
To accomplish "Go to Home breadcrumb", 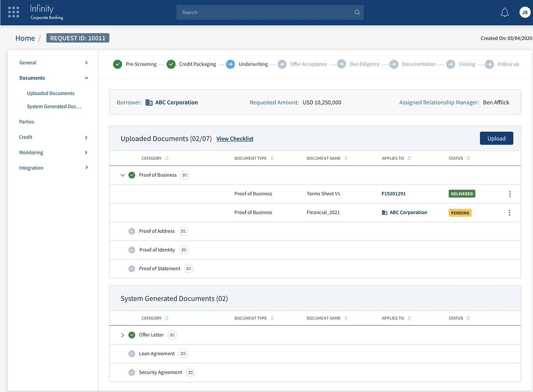I will (x=25, y=38).
